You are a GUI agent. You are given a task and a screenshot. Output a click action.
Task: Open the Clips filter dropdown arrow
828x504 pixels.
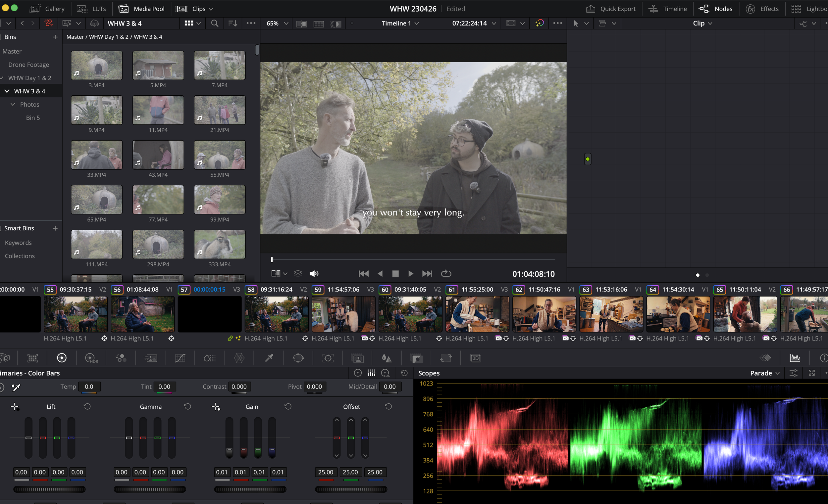(211, 9)
